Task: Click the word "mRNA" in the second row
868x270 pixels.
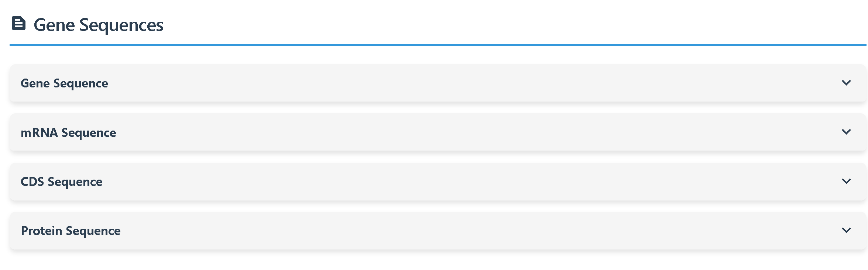Action: 39,132
